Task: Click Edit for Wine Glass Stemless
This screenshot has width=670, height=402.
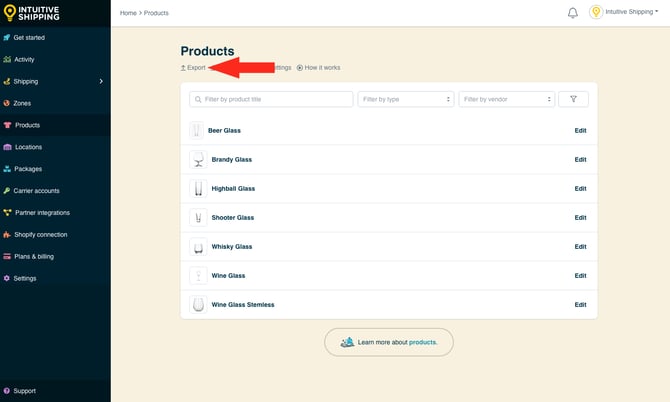Action: 580,305
